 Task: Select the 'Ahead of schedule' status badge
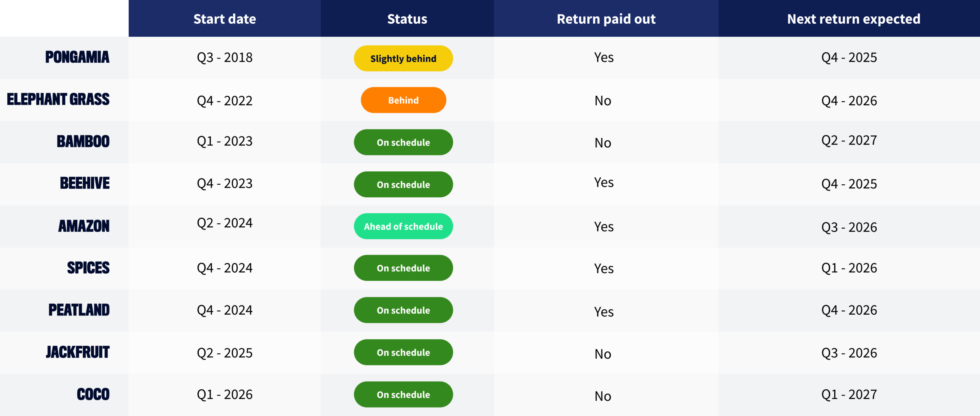click(403, 226)
